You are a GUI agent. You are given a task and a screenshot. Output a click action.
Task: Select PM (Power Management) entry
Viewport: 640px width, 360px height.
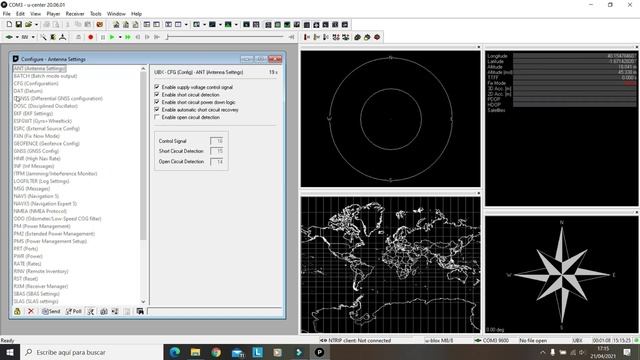[x=42, y=226]
